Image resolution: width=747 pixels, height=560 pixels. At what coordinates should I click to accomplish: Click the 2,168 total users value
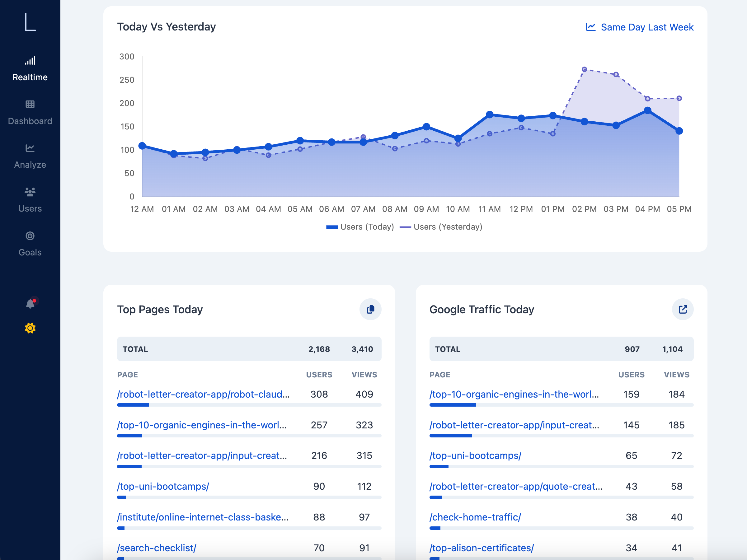319,349
